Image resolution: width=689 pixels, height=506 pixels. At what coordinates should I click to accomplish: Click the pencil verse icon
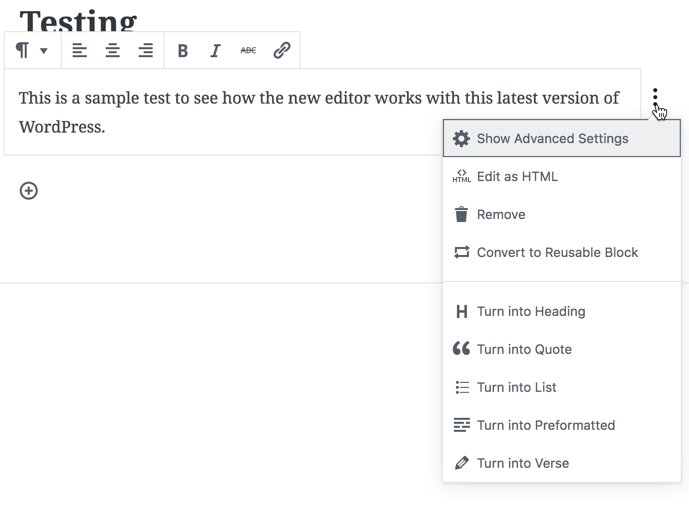(x=461, y=463)
